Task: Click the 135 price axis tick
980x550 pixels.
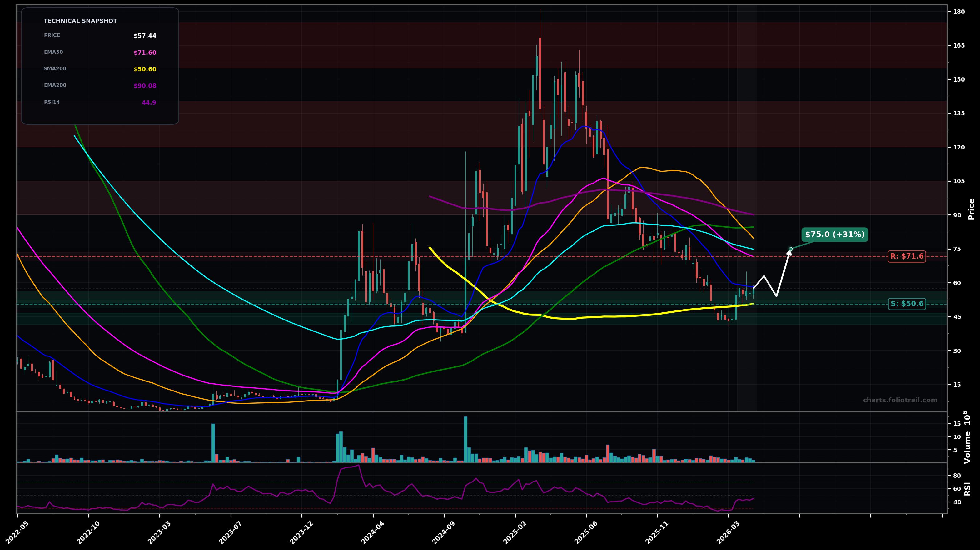Action: [959, 114]
